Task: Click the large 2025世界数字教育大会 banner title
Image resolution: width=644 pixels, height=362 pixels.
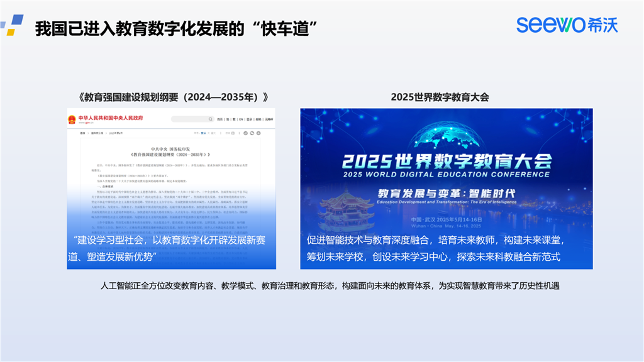Action: point(447,160)
